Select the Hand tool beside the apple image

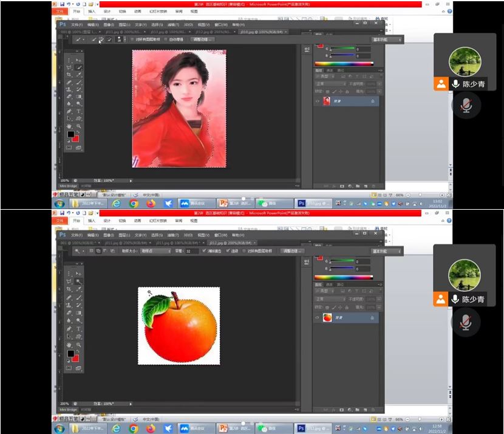(69, 345)
